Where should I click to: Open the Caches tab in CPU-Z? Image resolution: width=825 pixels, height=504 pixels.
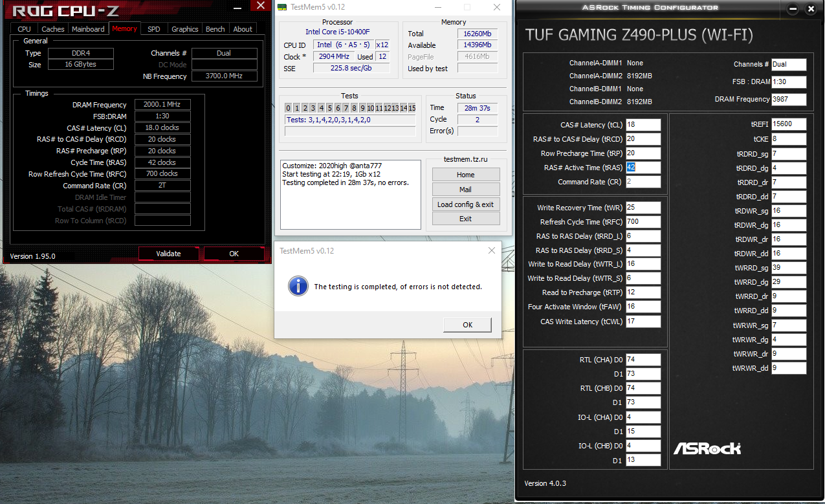click(53, 29)
